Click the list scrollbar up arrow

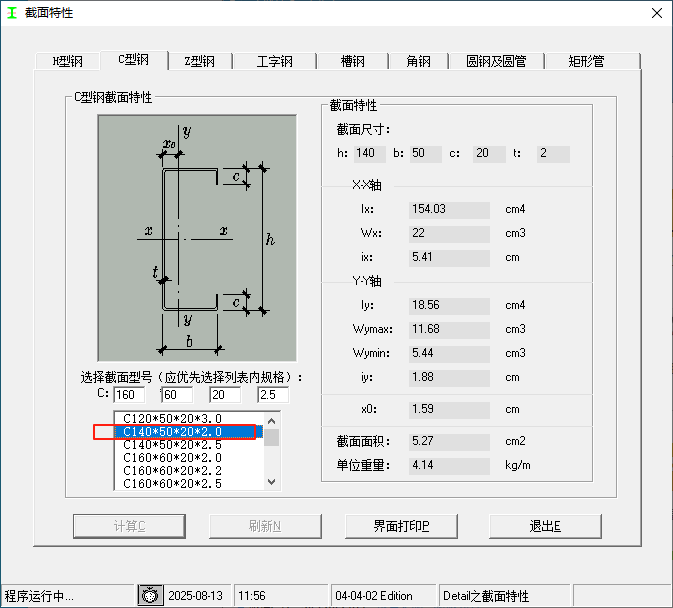pos(271,421)
